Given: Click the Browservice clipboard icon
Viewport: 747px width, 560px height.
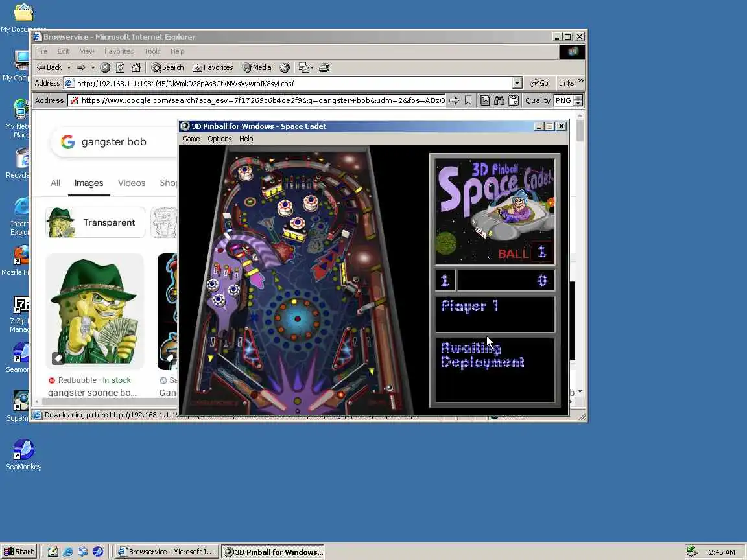Looking at the screenshot, I should point(514,100).
